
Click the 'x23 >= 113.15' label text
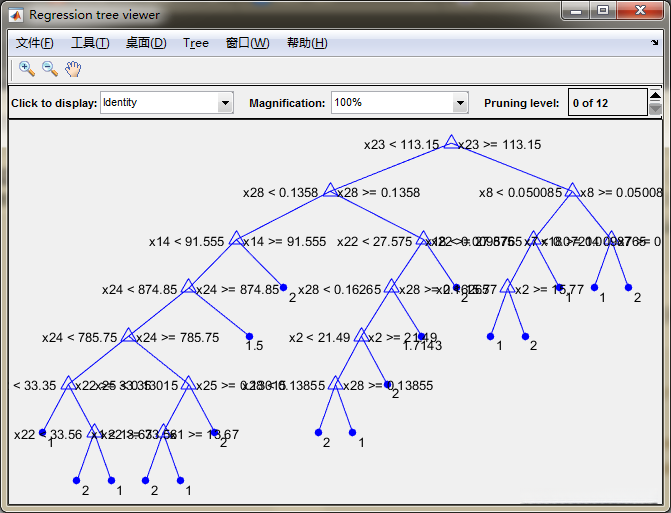click(x=499, y=145)
